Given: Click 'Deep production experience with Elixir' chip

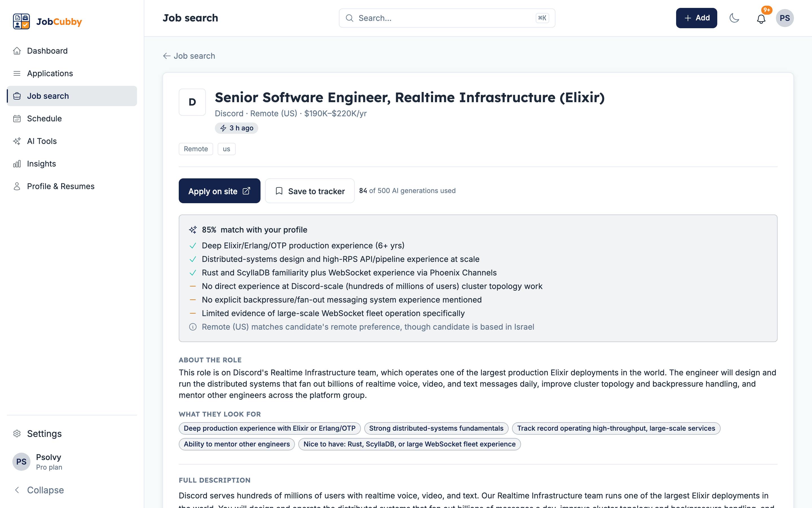Looking at the screenshot, I should 270,428.
